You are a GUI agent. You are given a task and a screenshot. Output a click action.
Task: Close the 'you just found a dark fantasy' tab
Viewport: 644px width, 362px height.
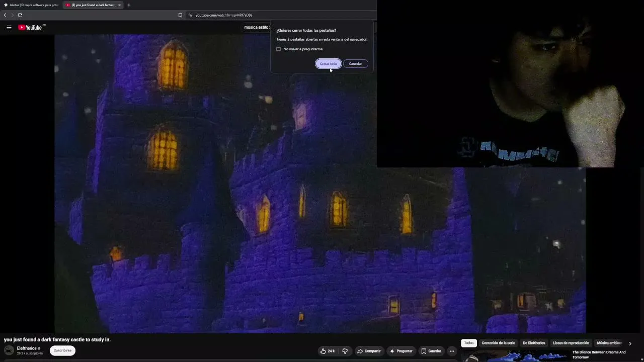coord(119,5)
